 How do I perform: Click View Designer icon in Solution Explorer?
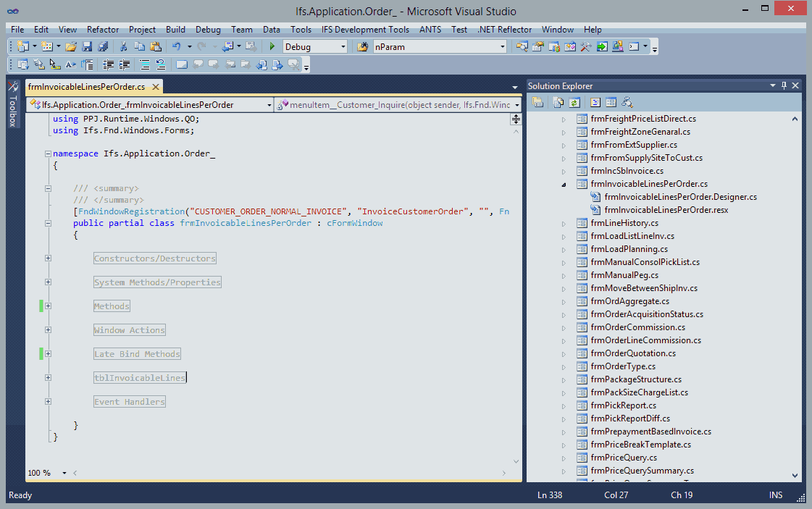611,103
